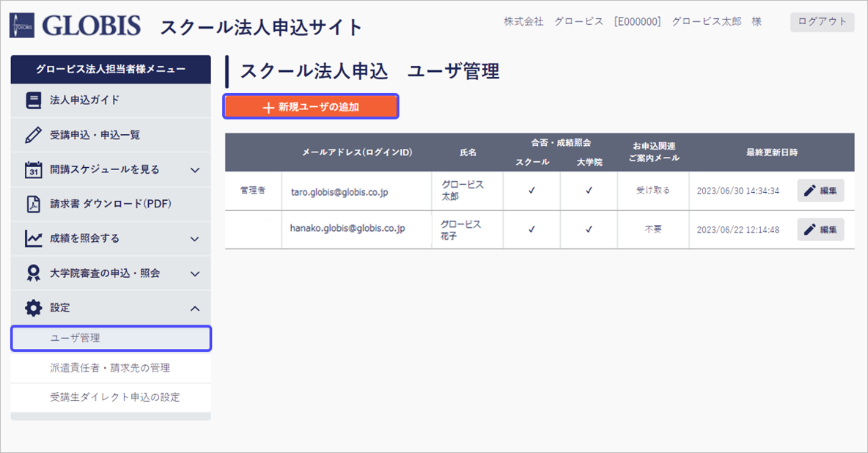Viewport: 868px width, 453px height.
Task: Click the gear icon beside 設定
Action: [33, 308]
